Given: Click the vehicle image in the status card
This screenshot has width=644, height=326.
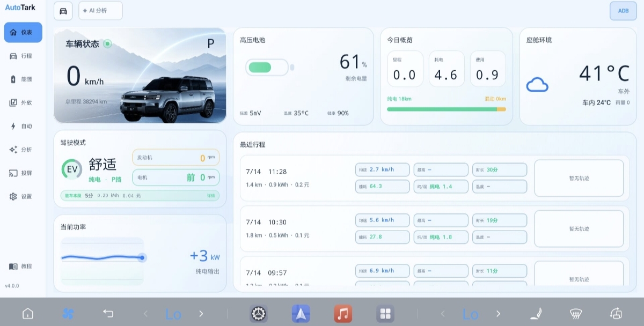Looking at the screenshot, I should (x=167, y=98).
